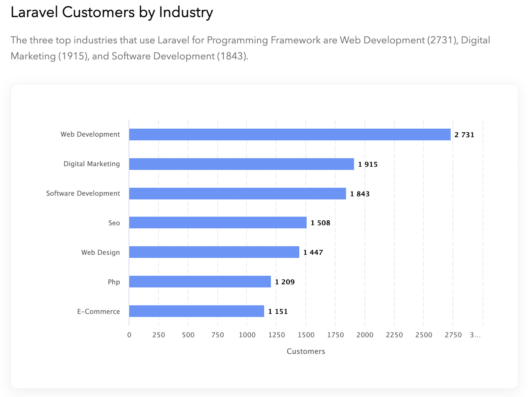Select the Digital Marketing axis label
Screen dimensions: 532x397
tap(92, 164)
